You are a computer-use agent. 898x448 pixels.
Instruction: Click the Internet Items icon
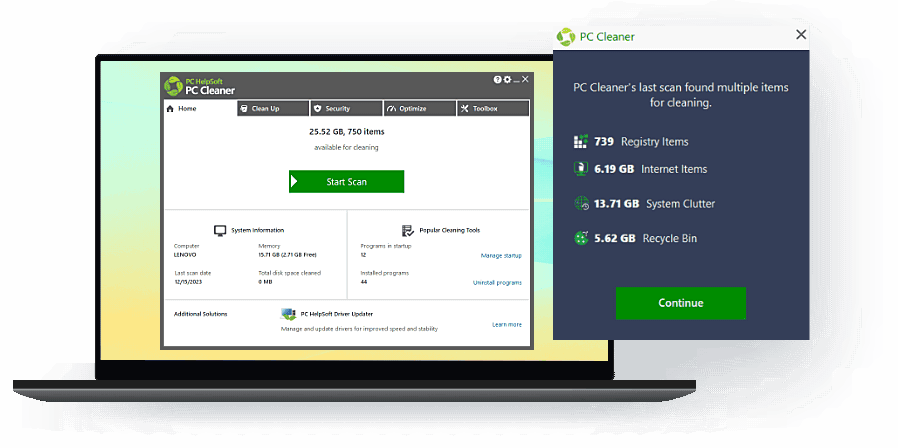581,170
